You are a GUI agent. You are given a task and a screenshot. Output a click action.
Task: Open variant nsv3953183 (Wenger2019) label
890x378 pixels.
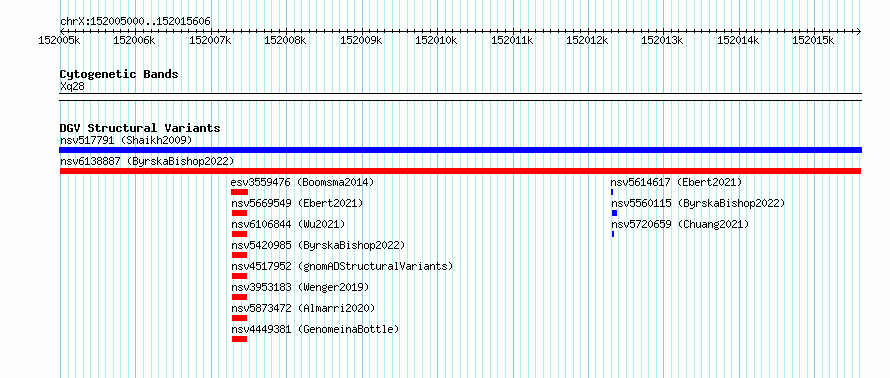(300, 287)
